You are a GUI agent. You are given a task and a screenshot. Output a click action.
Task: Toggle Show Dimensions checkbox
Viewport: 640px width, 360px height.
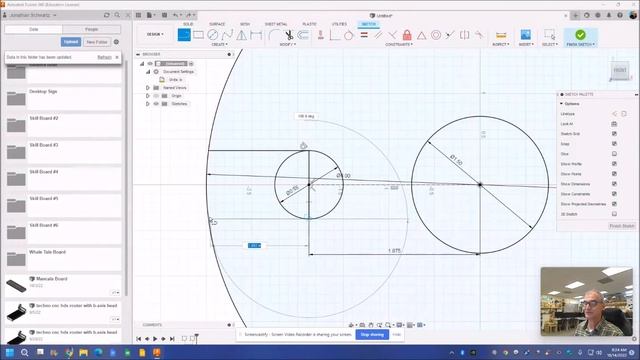pyautogui.click(x=614, y=184)
